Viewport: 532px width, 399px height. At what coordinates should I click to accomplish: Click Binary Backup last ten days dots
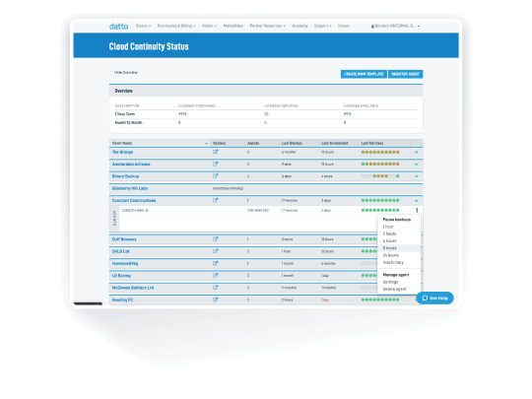[x=380, y=176]
